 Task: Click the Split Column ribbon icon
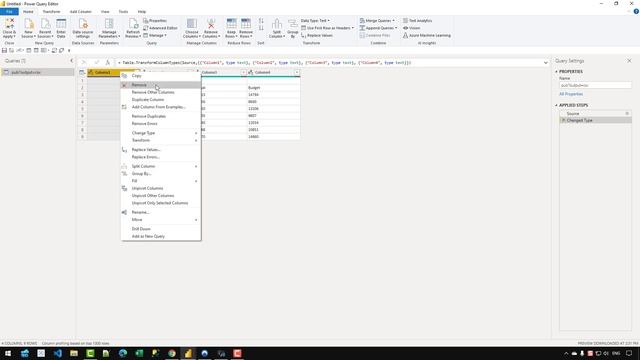[x=277, y=28]
